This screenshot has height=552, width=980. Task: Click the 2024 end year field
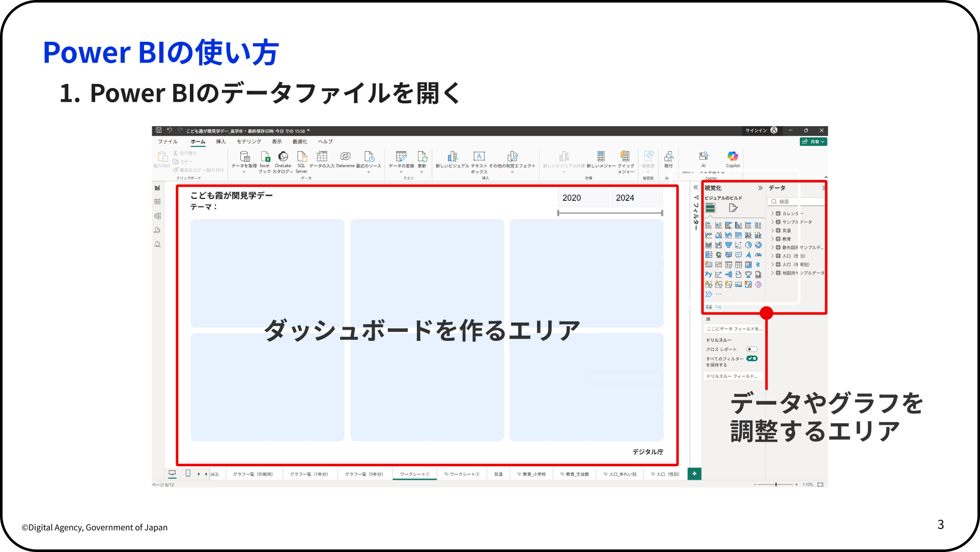[637, 198]
